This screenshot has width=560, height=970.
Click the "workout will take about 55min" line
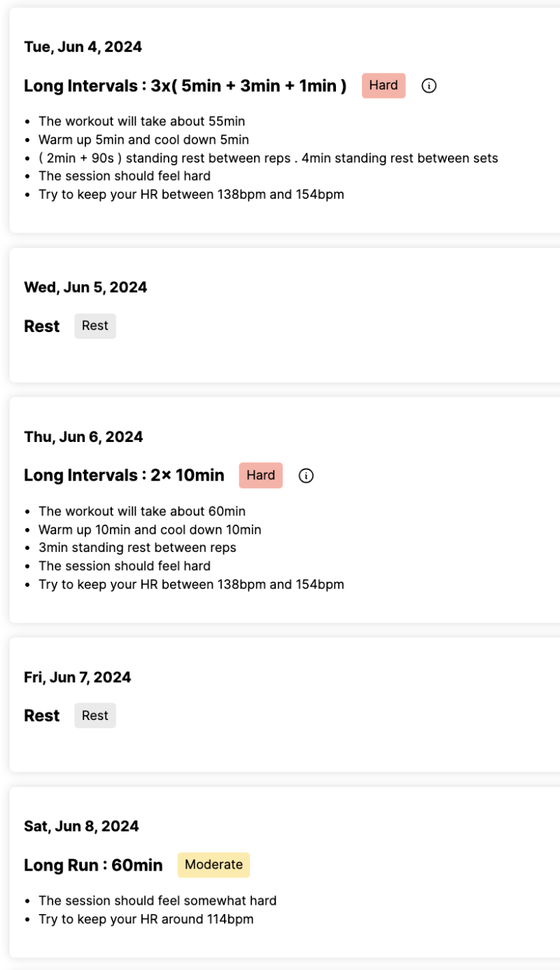(141, 121)
